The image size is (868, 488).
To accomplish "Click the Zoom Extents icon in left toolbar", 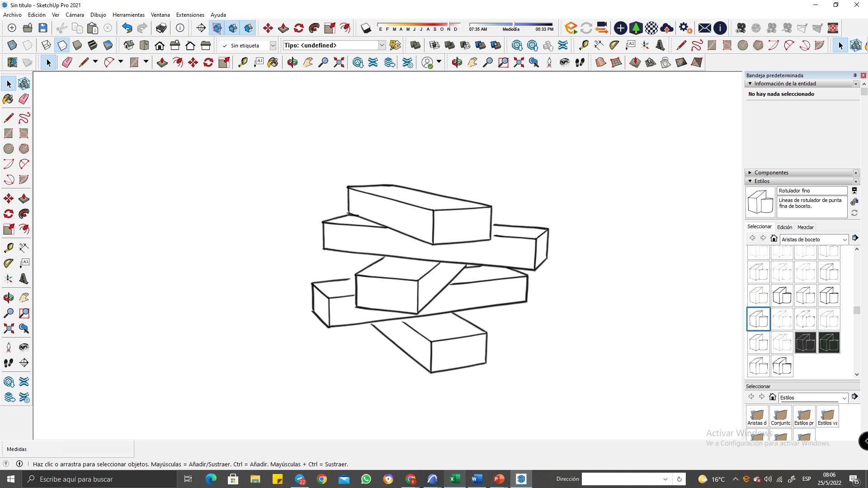I will 8,328.
